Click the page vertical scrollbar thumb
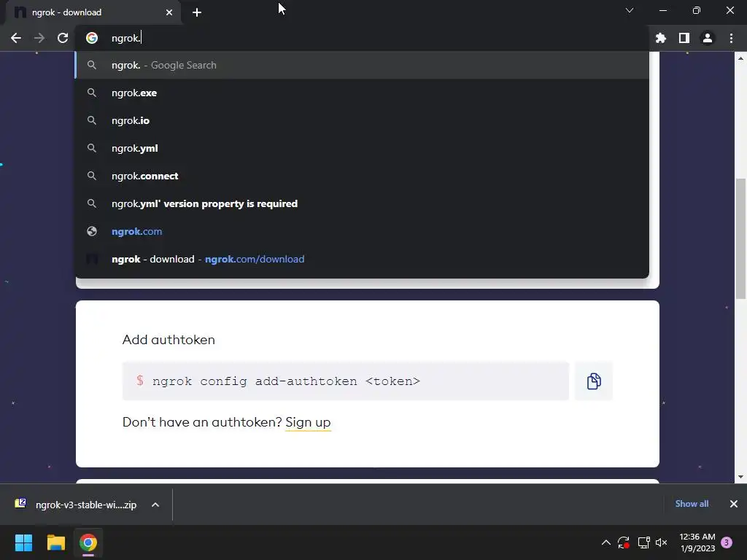747x560 pixels. point(740,238)
